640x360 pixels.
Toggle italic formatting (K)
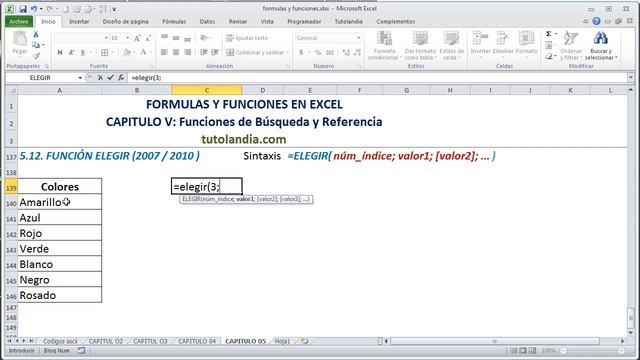click(71, 52)
